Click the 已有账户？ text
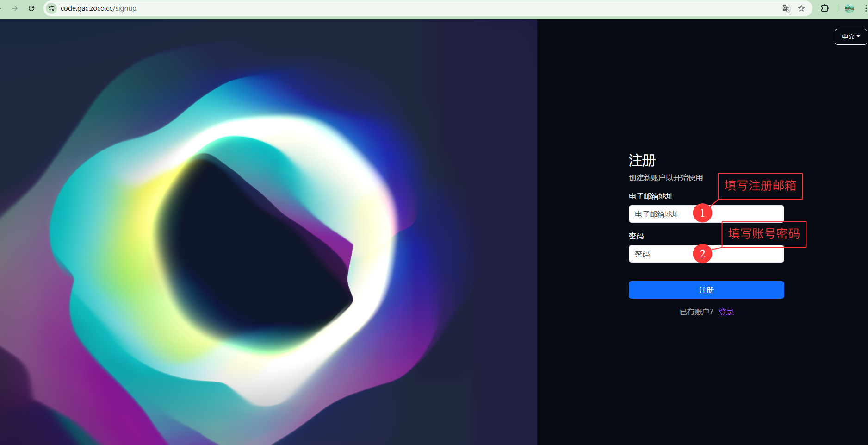This screenshot has width=868, height=445. [x=697, y=312]
